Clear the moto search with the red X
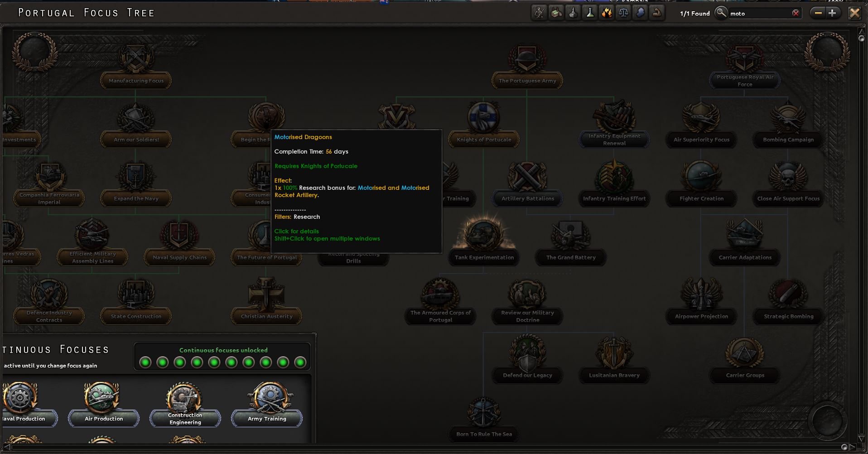Screen dimensions: 868x454 pos(796,13)
